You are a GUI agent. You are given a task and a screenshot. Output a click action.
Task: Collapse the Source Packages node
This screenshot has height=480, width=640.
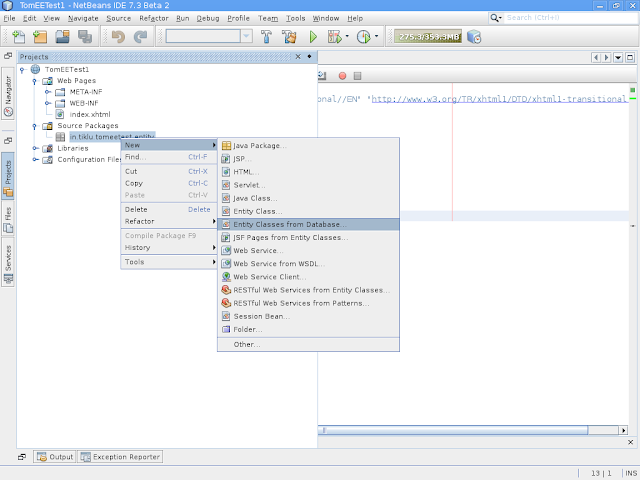pyautogui.click(x=34, y=126)
